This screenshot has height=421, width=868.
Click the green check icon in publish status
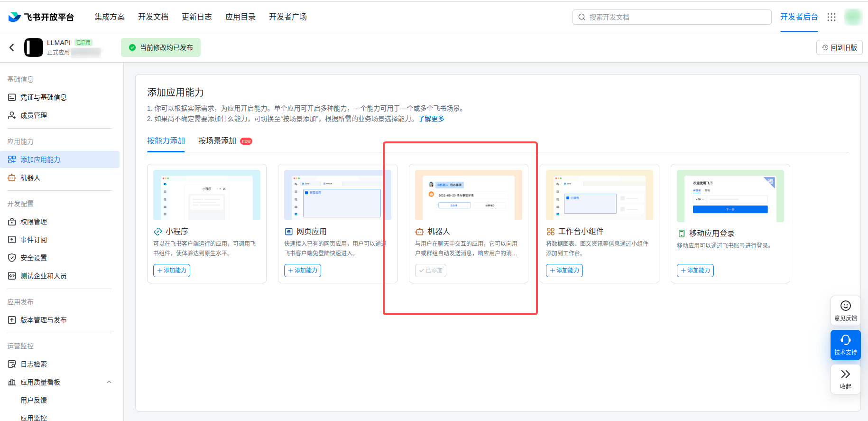click(x=132, y=47)
